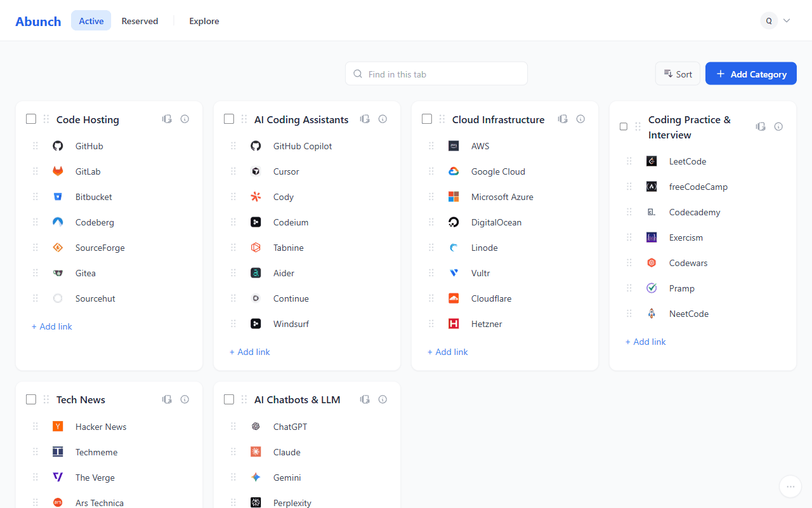The height and width of the screenshot is (508, 812).
Task: Open the freeCodeCamp link
Action: (698, 187)
